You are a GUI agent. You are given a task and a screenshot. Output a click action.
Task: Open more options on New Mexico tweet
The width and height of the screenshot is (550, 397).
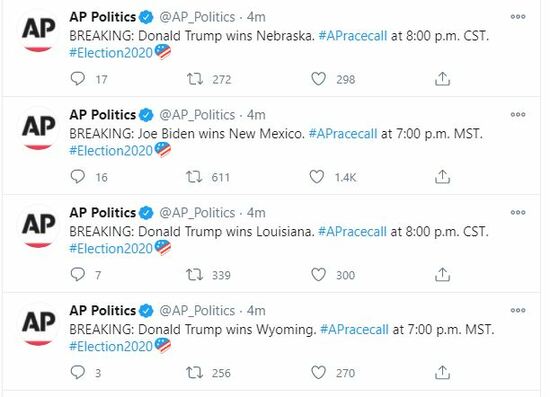[x=518, y=114]
